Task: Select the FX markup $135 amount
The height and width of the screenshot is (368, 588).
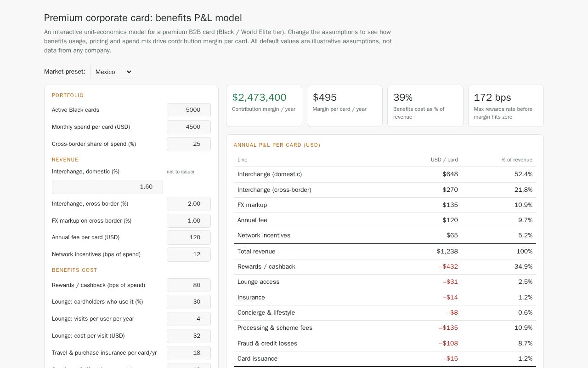Action: pyautogui.click(x=450, y=205)
